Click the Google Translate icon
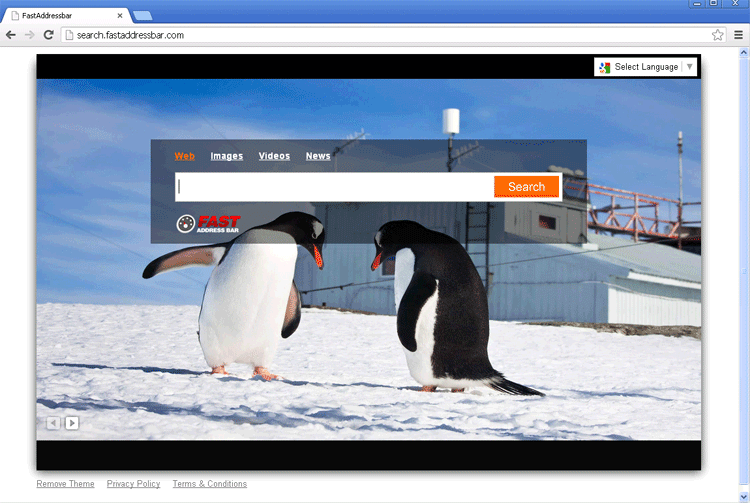Image resolution: width=750 pixels, height=503 pixels. pyautogui.click(x=604, y=67)
